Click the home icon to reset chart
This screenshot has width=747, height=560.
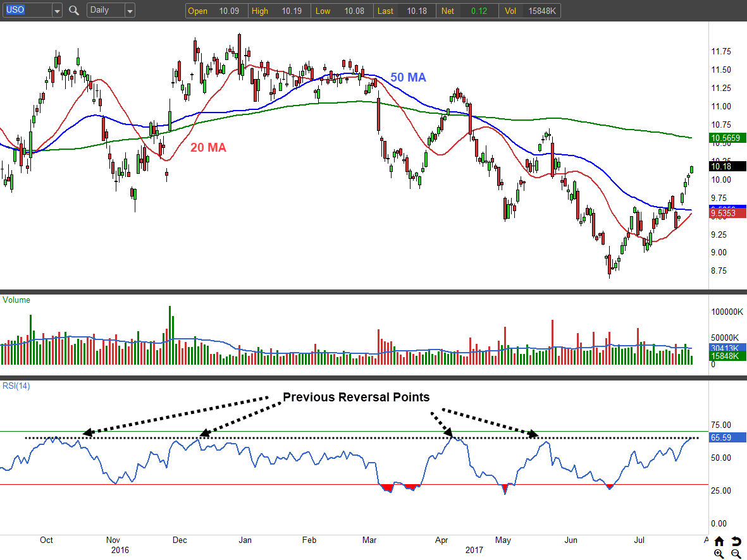coord(719,542)
